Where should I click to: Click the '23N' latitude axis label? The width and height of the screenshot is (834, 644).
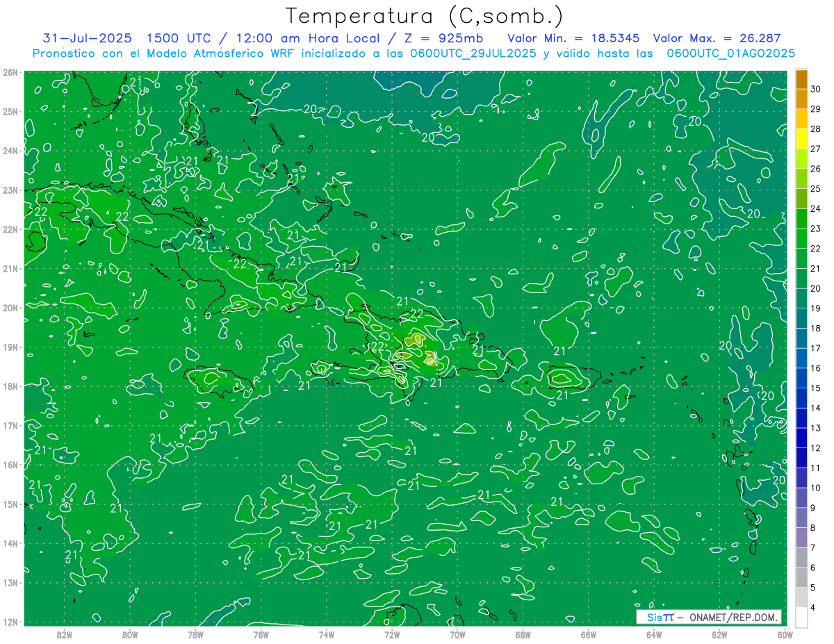point(10,190)
